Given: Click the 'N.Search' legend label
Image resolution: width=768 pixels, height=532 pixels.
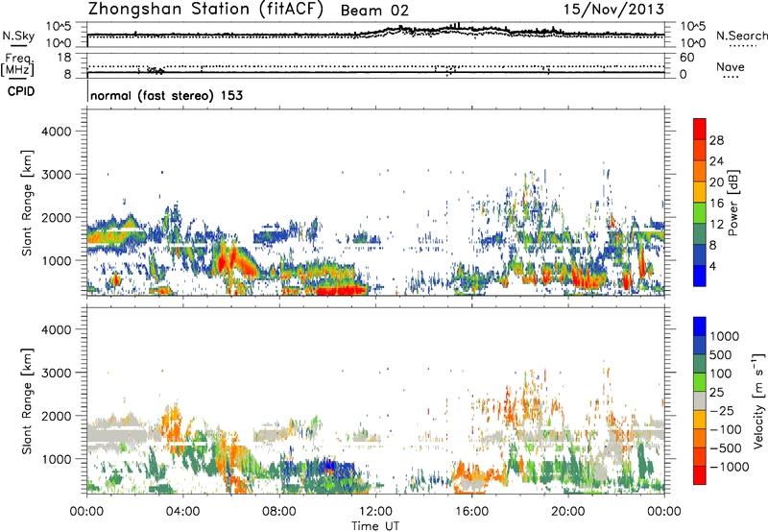Looking at the screenshot, I should [742, 36].
